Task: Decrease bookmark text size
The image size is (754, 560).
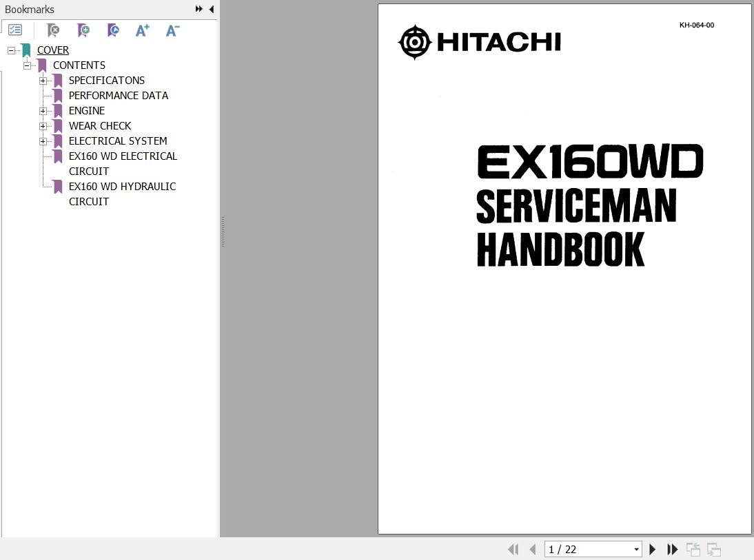Action: 172,30
